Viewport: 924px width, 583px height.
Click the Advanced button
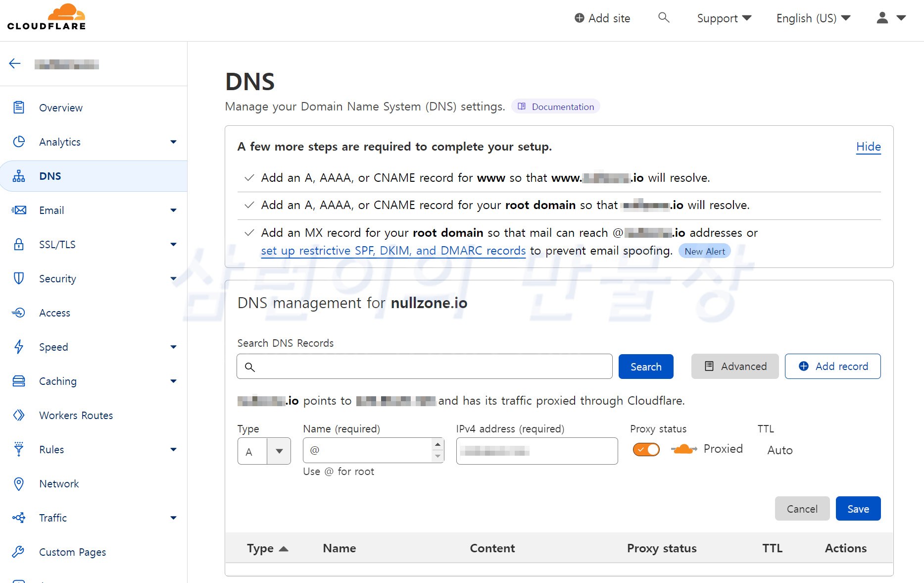(x=735, y=367)
